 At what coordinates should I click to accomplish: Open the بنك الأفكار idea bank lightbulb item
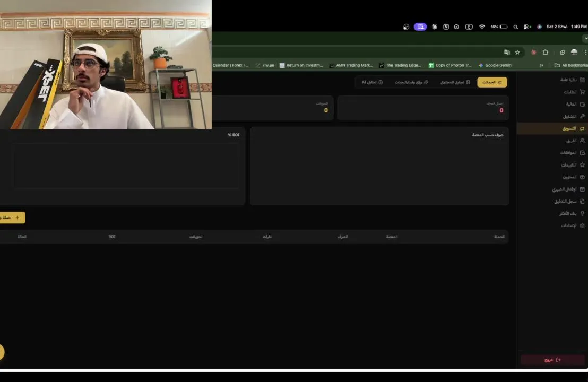572,213
